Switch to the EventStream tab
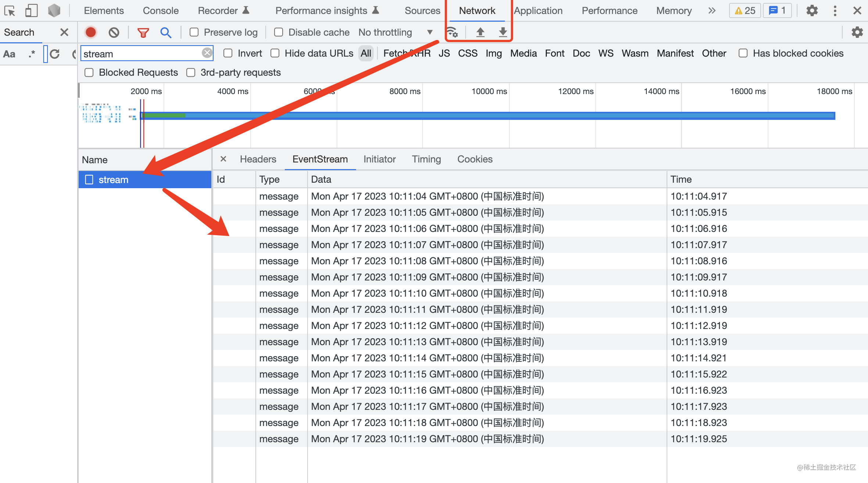The width and height of the screenshot is (868, 483). (320, 159)
